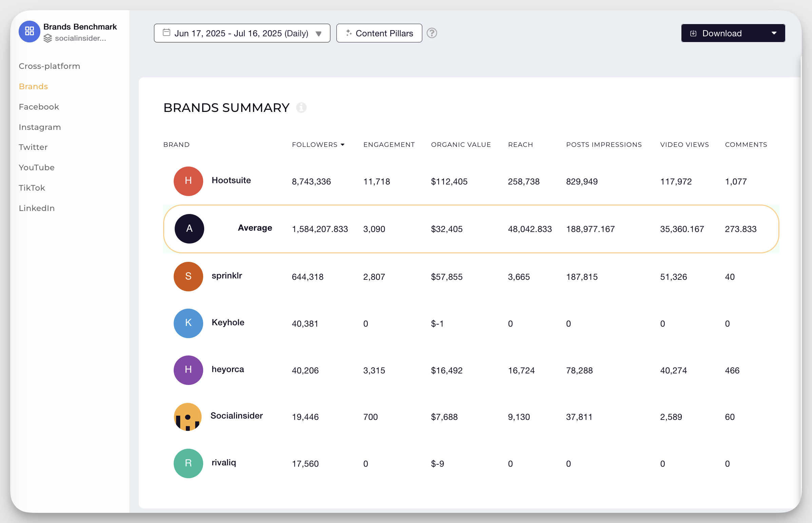Open the help question mark icon
The height and width of the screenshot is (523, 812).
(x=432, y=33)
